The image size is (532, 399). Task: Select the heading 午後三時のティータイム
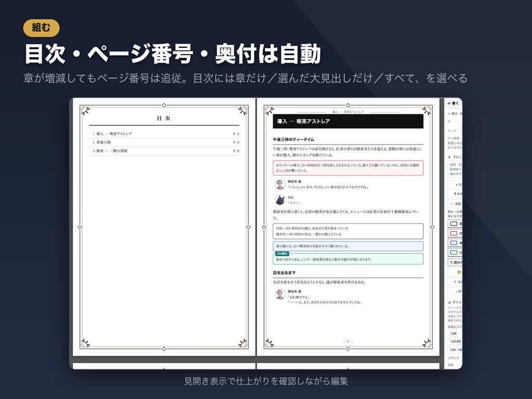pyautogui.click(x=294, y=139)
